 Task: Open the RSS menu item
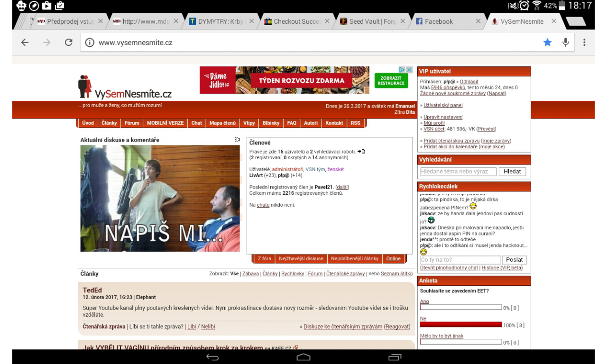tap(355, 123)
